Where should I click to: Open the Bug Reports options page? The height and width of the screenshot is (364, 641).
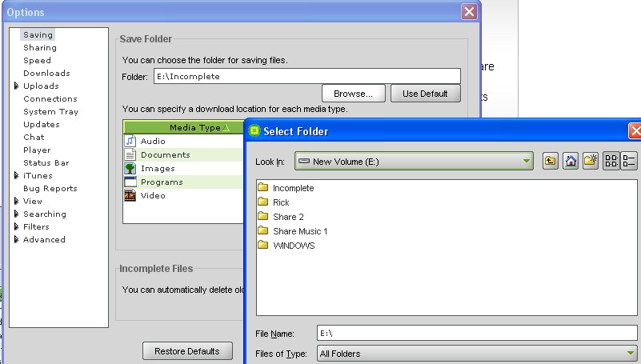click(x=50, y=188)
